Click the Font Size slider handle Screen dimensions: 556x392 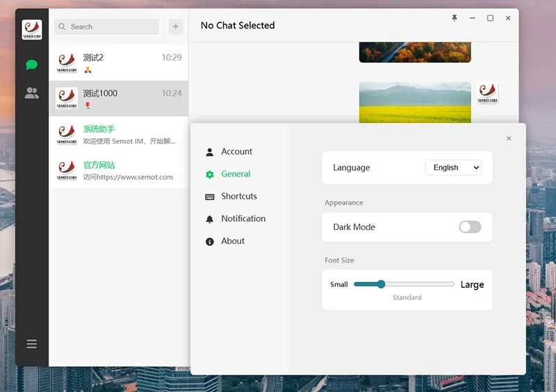point(381,284)
